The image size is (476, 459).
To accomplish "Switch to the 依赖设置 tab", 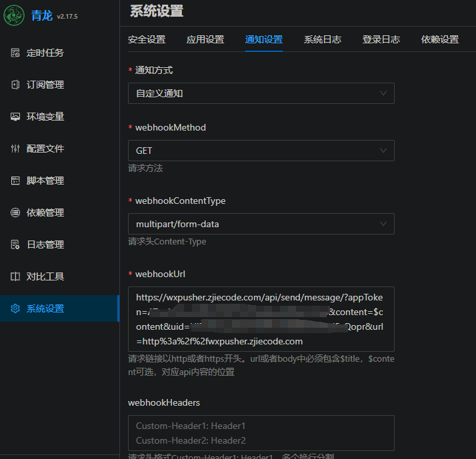I will [x=439, y=39].
